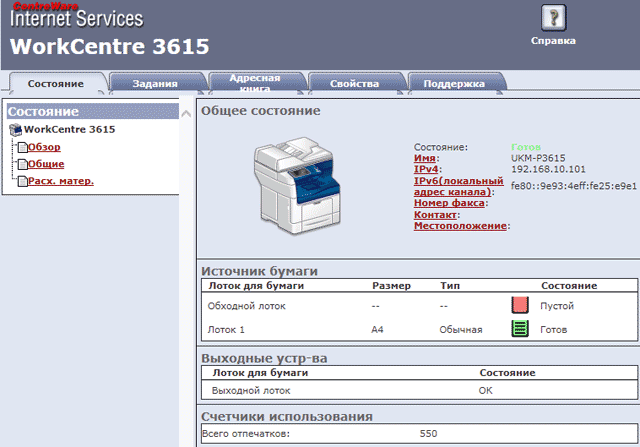The width and height of the screenshot is (640, 447).
Task: Open the Справка help icon
Action: coord(553,18)
